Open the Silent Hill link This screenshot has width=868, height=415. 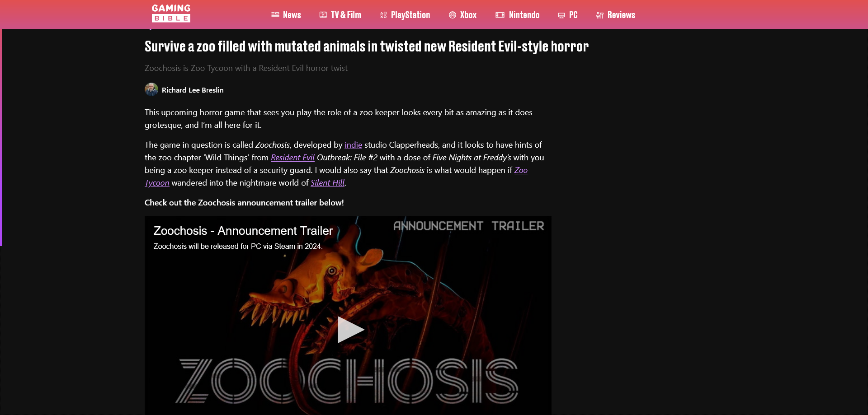point(328,183)
